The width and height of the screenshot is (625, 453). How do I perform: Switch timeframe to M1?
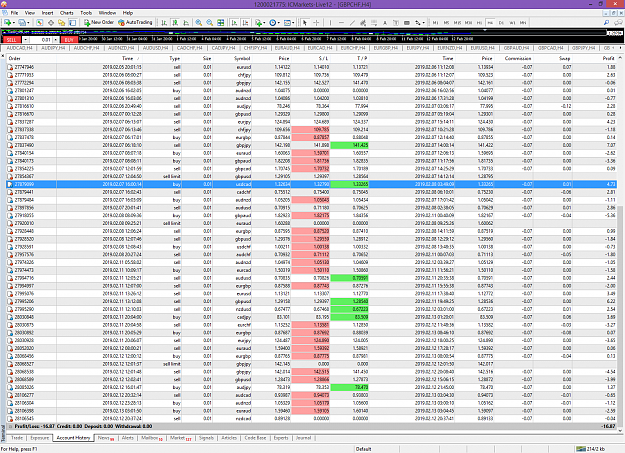tap(435, 23)
